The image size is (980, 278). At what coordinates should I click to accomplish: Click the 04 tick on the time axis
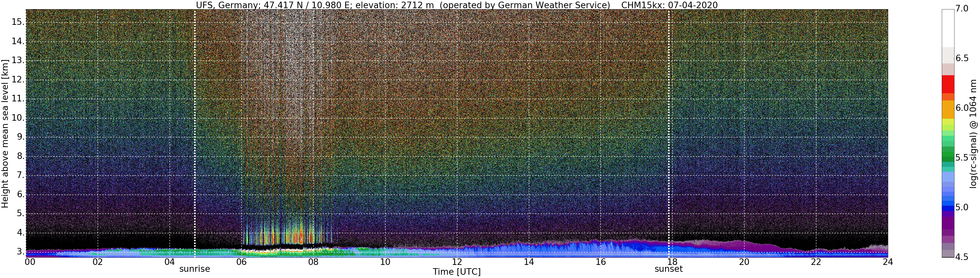pos(169,262)
